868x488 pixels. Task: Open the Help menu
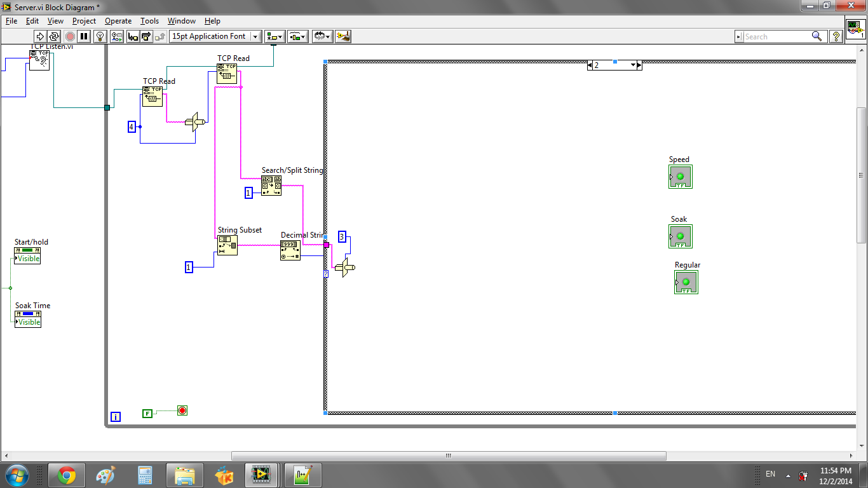click(212, 21)
